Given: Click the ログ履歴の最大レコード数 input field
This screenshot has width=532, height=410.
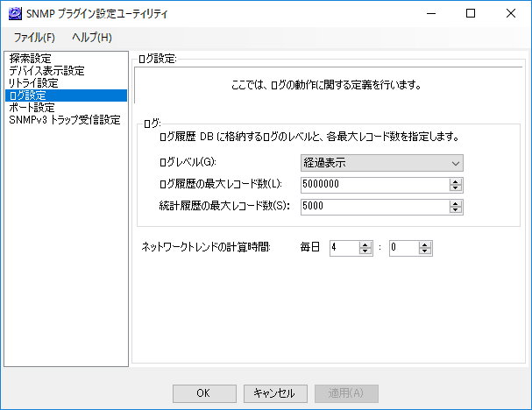Looking at the screenshot, I should [x=374, y=185].
